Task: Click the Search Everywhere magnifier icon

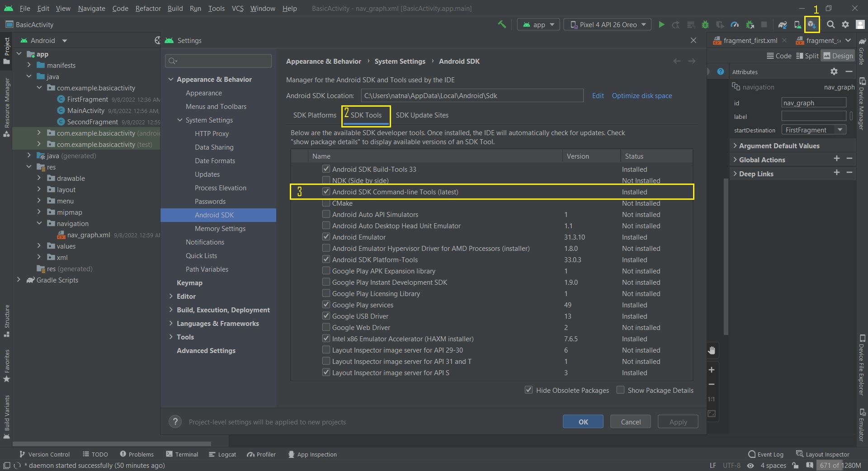Action: (830, 25)
